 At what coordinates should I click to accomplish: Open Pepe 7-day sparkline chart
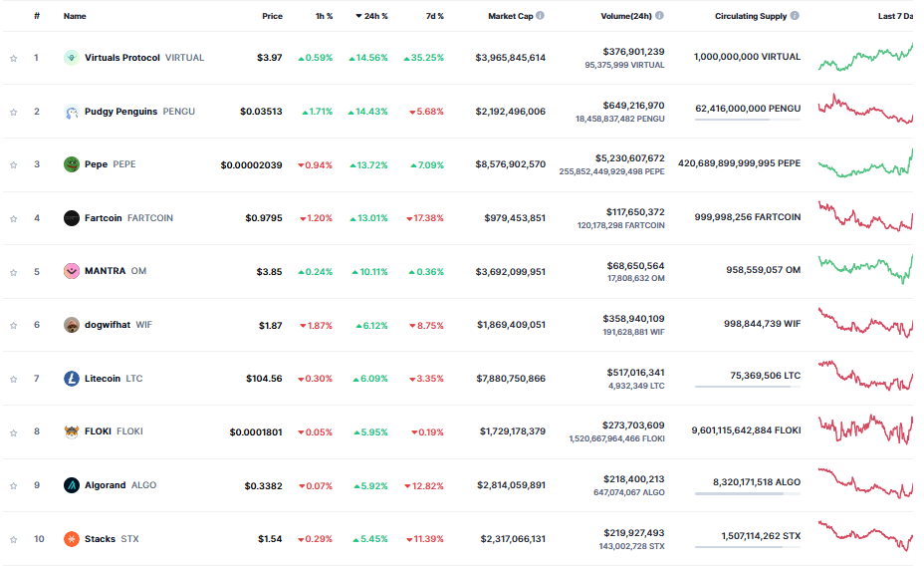[x=865, y=163]
